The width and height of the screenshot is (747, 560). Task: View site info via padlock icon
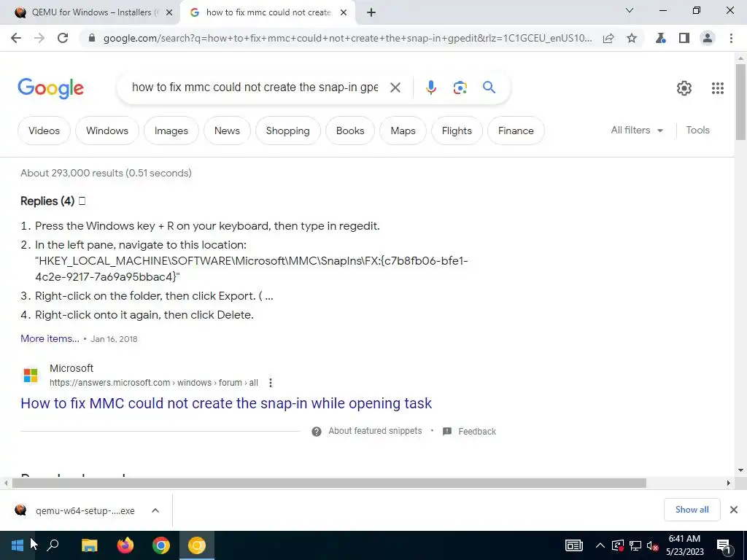92,38
